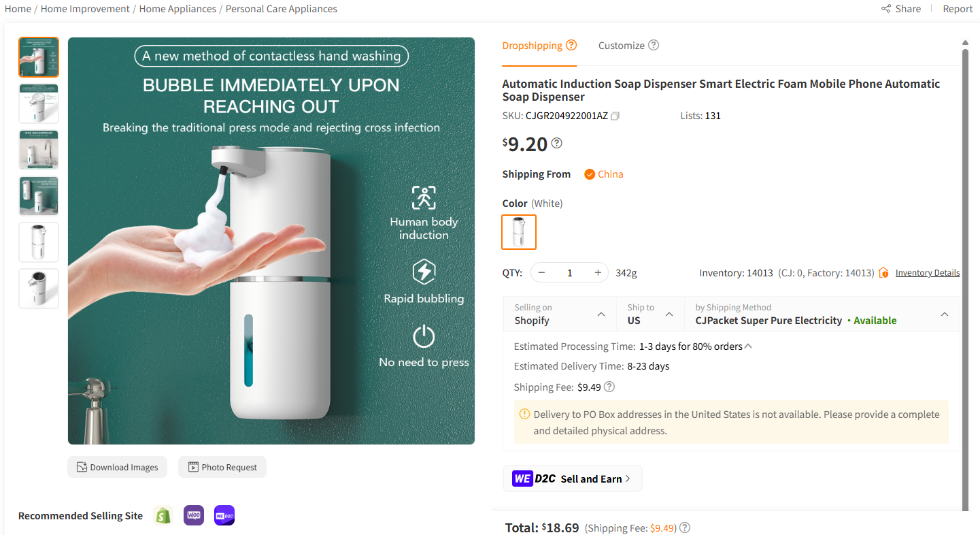This screenshot has height=535, width=980.
Task: Click the WE D2C recommended selling site icon
Action: coord(224,515)
